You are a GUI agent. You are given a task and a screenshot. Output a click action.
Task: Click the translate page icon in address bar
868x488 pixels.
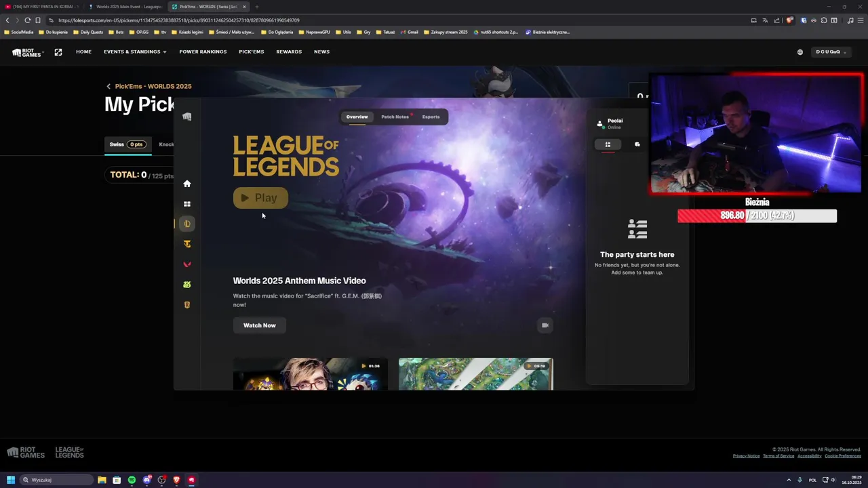click(765, 20)
